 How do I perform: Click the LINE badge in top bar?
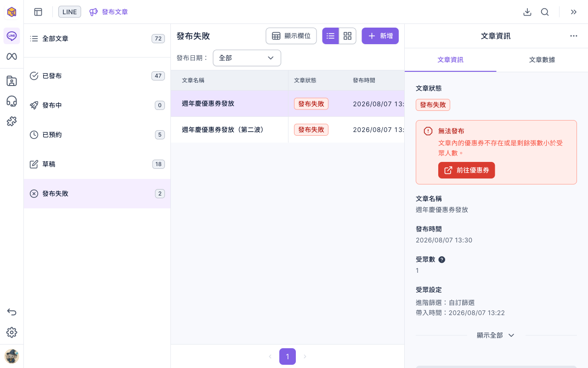click(x=70, y=12)
